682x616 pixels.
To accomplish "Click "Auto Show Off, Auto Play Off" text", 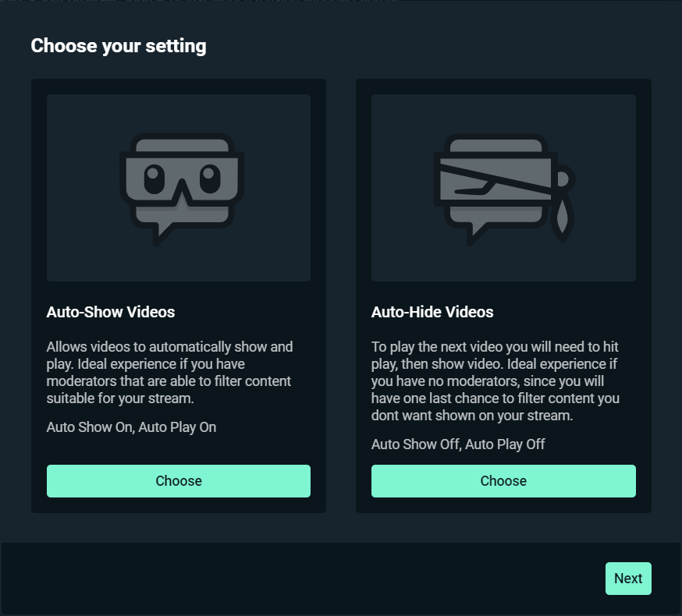I will pyautogui.click(x=458, y=444).
